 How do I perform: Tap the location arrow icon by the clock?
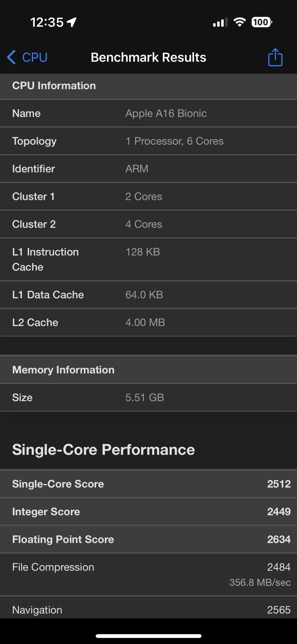(72, 22)
